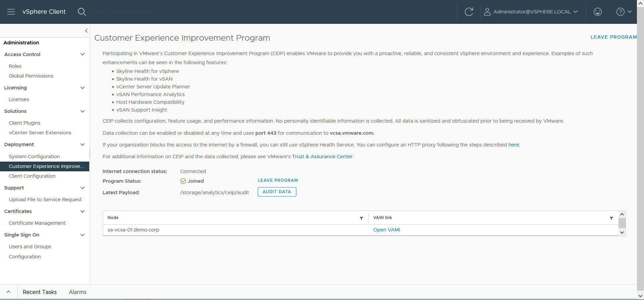644x300 pixels.
Task: Click the Node column header
Action: click(113, 218)
